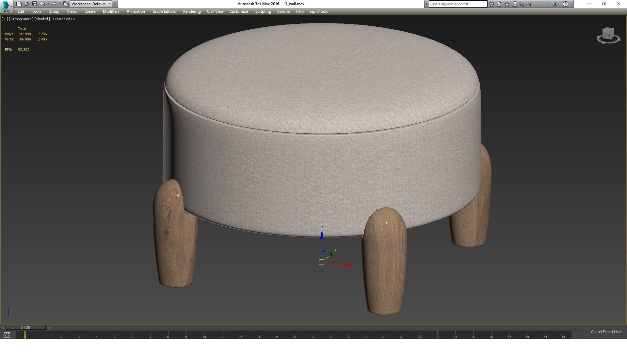This screenshot has height=364, width=627.
Task: Click the FPS value 92,302
Action: (24, 50)
